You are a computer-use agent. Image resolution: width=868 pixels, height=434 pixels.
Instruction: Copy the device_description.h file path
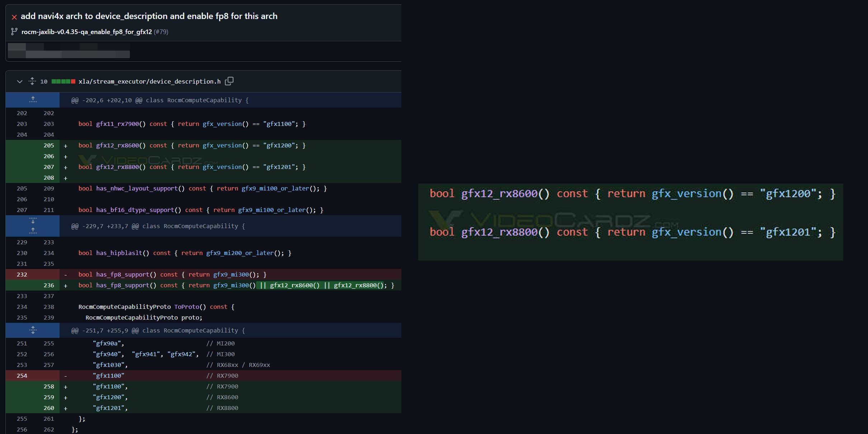(x=229, y=81)
